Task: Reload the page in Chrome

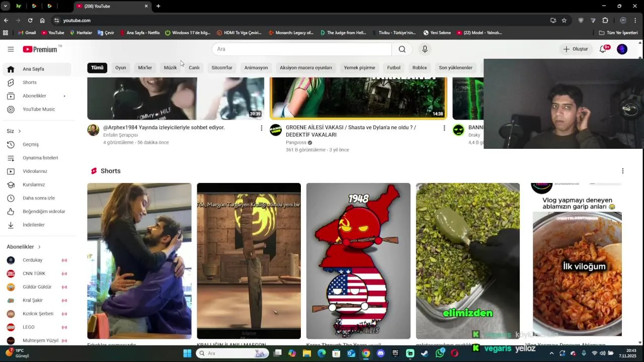Action: point(30,20)
